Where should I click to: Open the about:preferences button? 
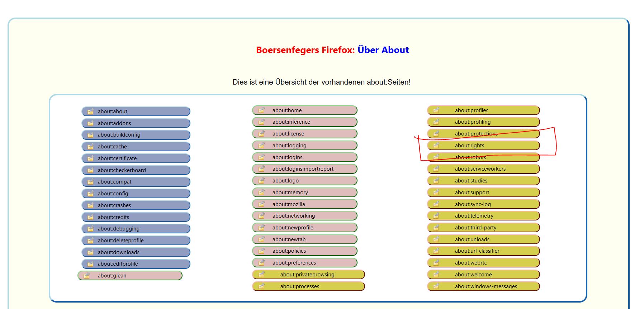(x=305, y=263)
